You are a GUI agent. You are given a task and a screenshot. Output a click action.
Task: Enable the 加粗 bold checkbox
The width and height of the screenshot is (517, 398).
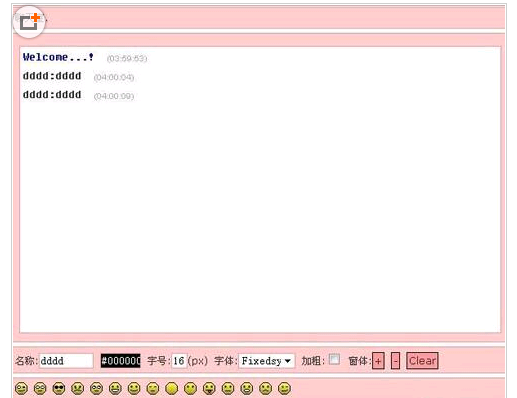(x=334, y=359)
